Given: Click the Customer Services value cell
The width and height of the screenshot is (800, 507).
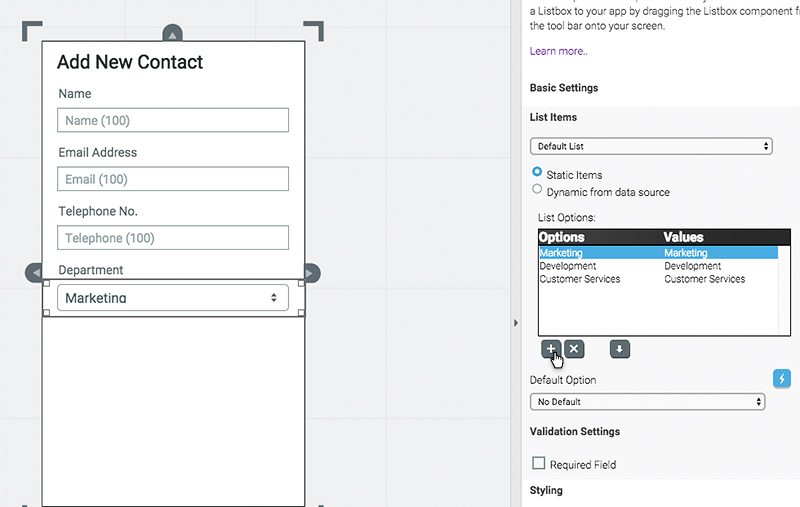Looking at the screenshot, I should pos(705,280).
